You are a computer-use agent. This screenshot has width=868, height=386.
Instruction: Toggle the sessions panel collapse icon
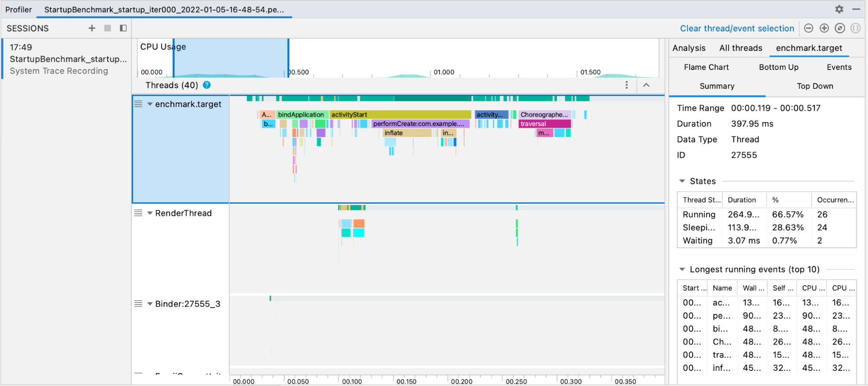[x=123, y=28]
